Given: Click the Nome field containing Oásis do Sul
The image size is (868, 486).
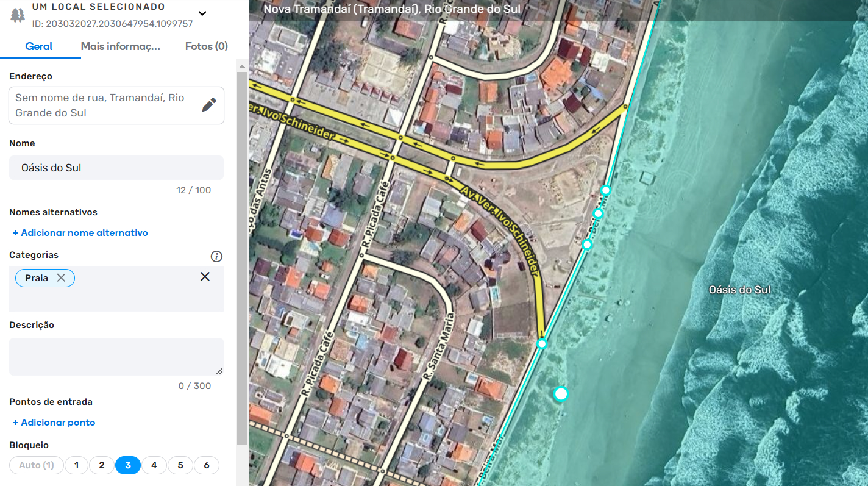Looking at the screenshot, I should click(x=116, y=168).
